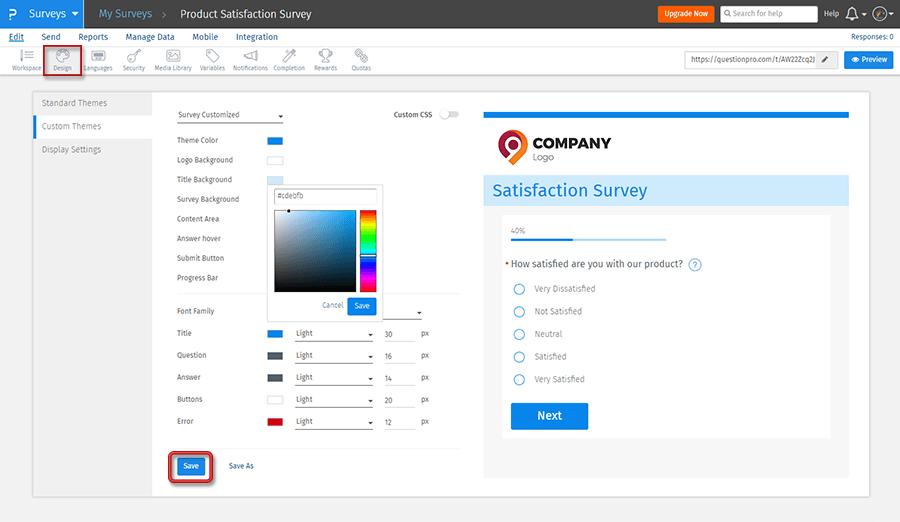This screenshot has width=900, height=522.
Task: Click the Theme Color swatch
Action: click(x=275, y=141)
